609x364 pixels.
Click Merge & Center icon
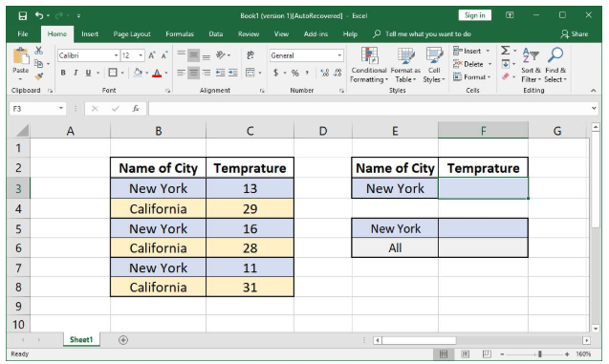250,73
